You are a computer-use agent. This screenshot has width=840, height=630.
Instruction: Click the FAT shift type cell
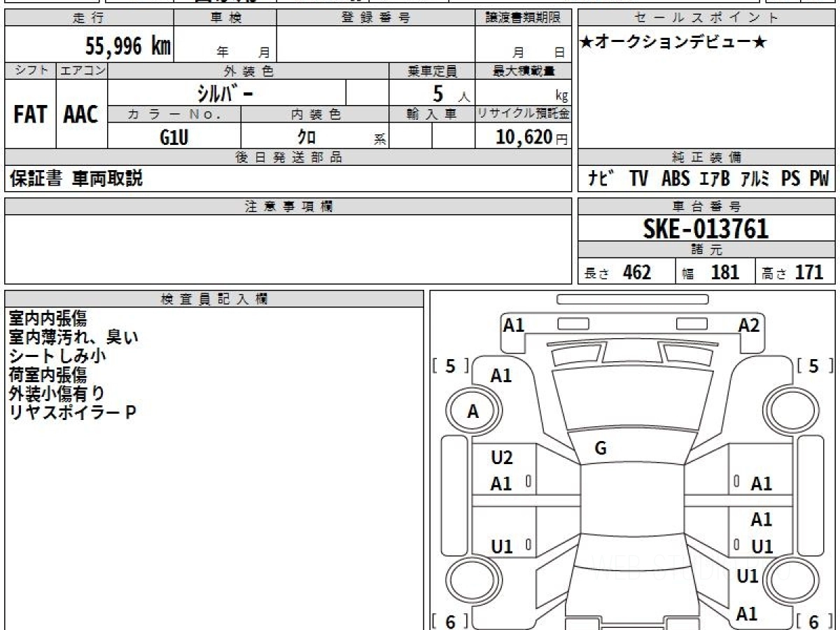tap(30, 115)
